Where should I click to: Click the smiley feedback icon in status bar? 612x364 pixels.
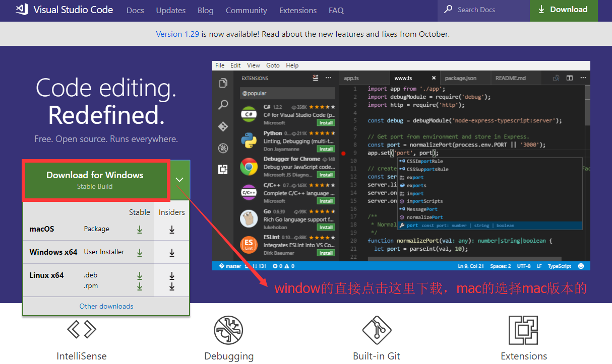[x=581, y=266]
